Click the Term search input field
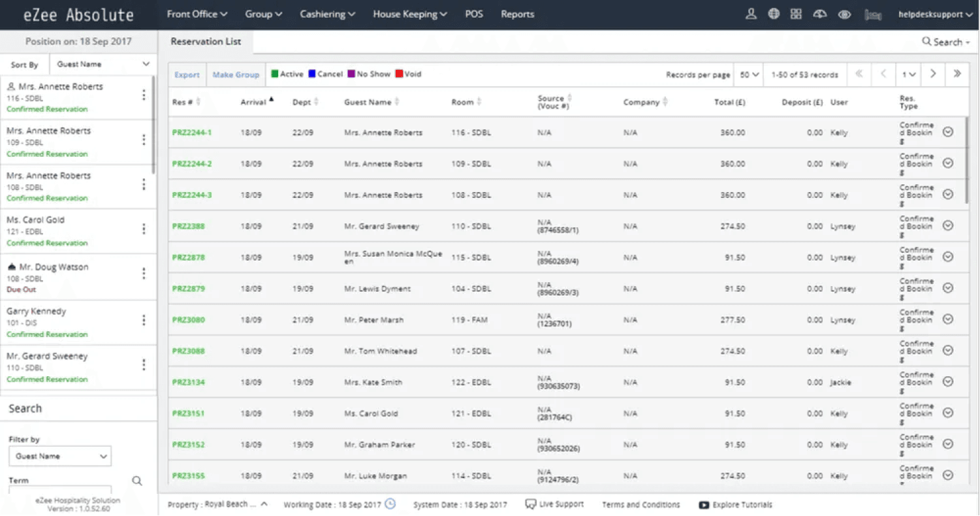The image size is (980, 516). pyautogui.click(x=60, y=491)
